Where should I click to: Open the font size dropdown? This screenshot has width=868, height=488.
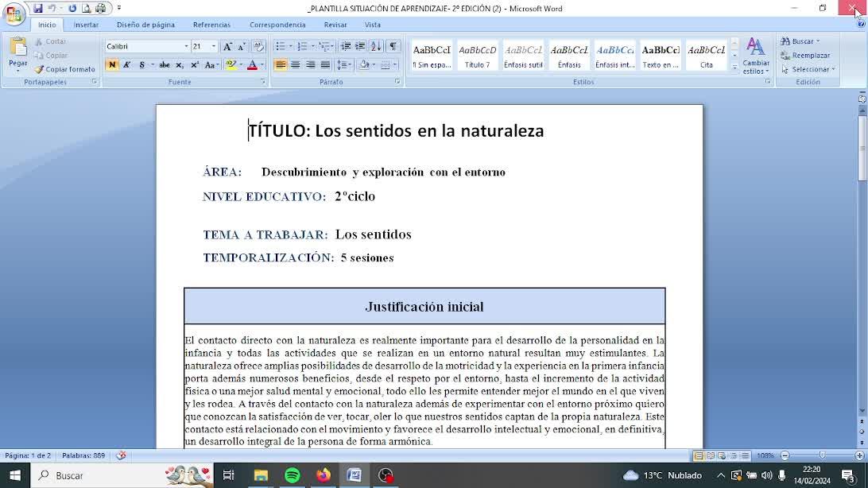click(x=213, y=47)
